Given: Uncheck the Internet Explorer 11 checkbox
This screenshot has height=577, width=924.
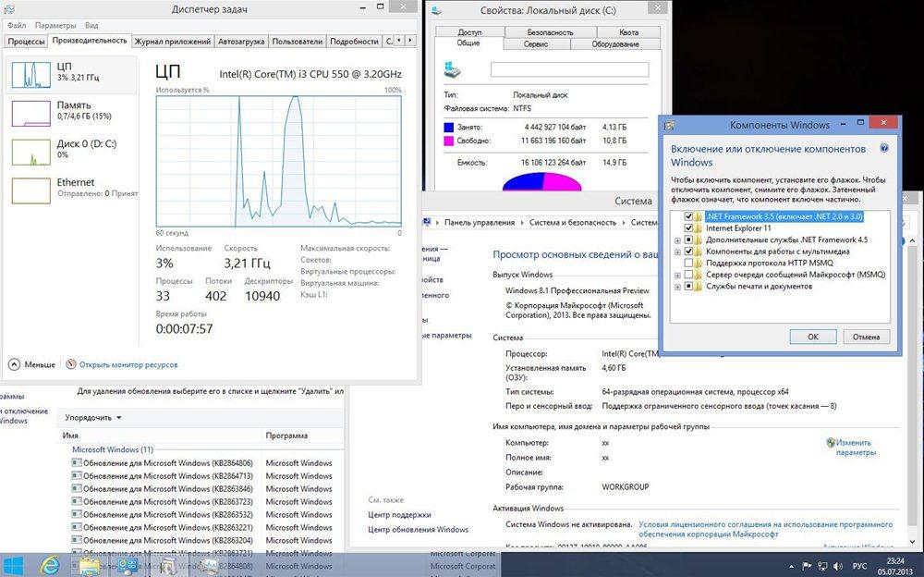Looking at the screenshot, I should click(x=688, y=228).
